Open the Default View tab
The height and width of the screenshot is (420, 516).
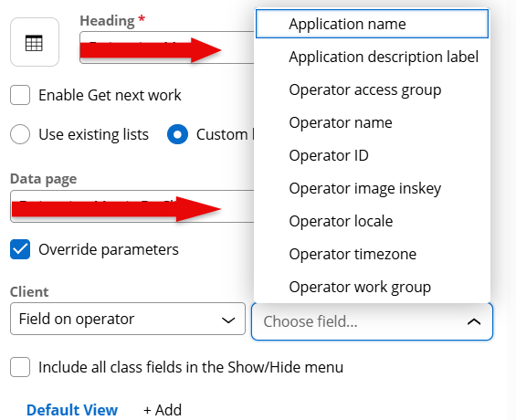[x=72, y=410]
